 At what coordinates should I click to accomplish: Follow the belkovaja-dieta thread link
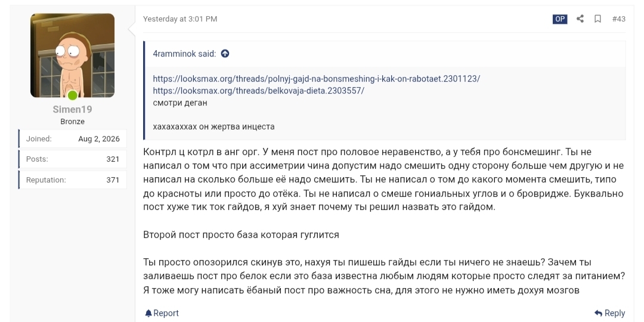click(x=258, y=91)
